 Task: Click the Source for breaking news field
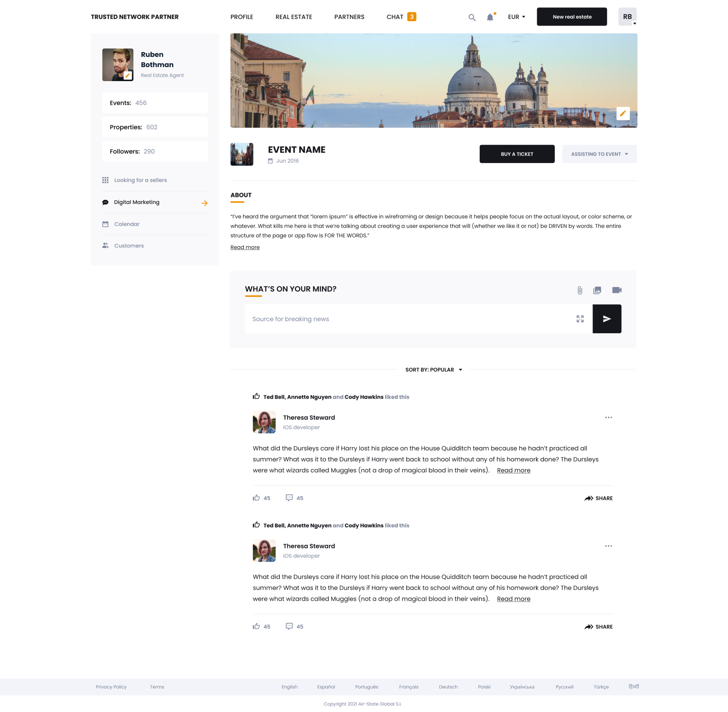(x=395, y=319)
